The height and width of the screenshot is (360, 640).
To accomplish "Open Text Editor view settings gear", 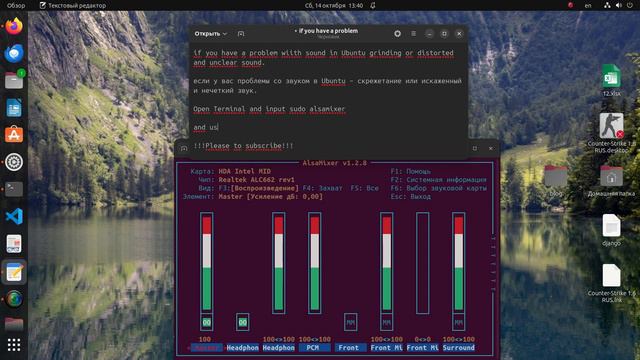I will click(x=397, y=33).
